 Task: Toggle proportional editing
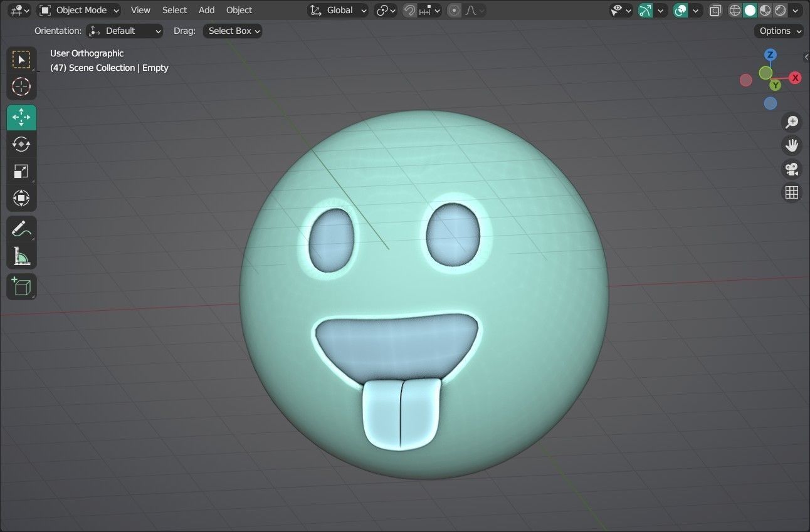coord(453,10)
